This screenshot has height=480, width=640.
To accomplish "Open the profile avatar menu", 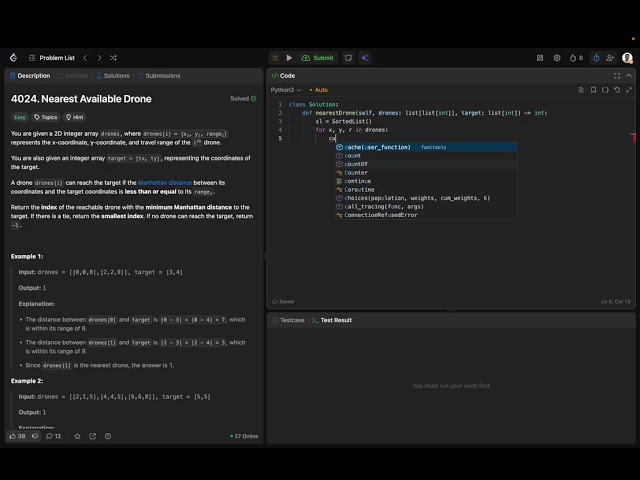I will pyautogui.click(x=627, y=58).
